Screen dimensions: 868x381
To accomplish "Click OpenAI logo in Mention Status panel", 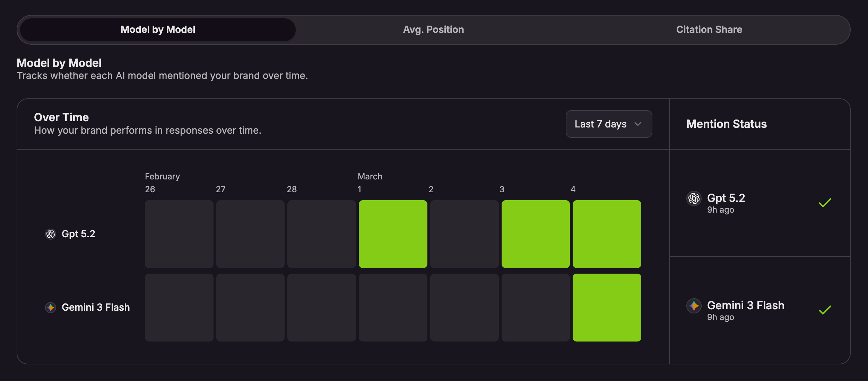I will tap(694, 198).
